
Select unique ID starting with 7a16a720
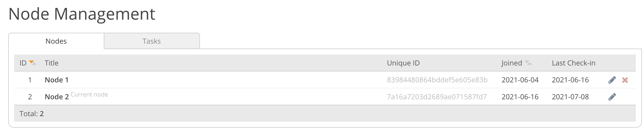437,97
